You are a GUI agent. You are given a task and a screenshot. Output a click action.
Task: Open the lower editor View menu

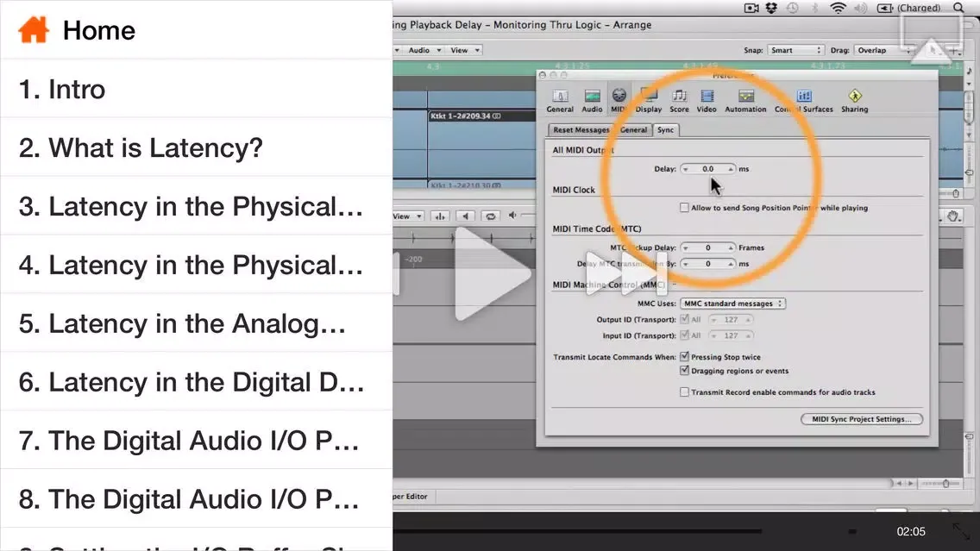(x=407, y=216)
